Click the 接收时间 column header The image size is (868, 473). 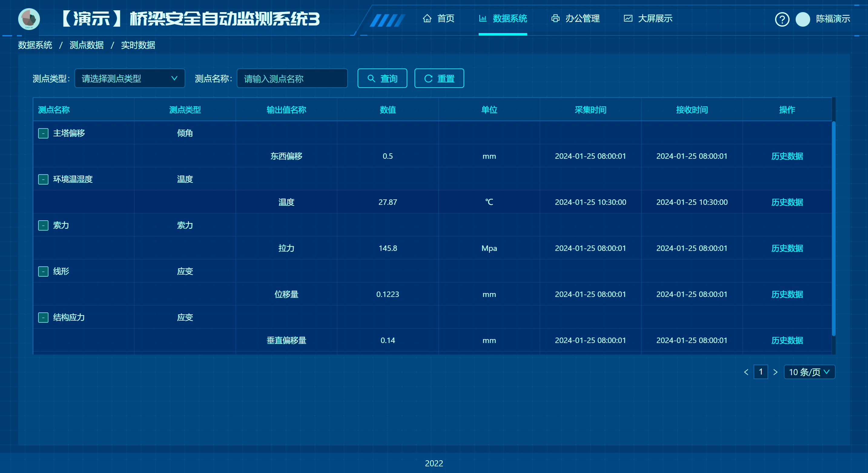click(692, 110)
